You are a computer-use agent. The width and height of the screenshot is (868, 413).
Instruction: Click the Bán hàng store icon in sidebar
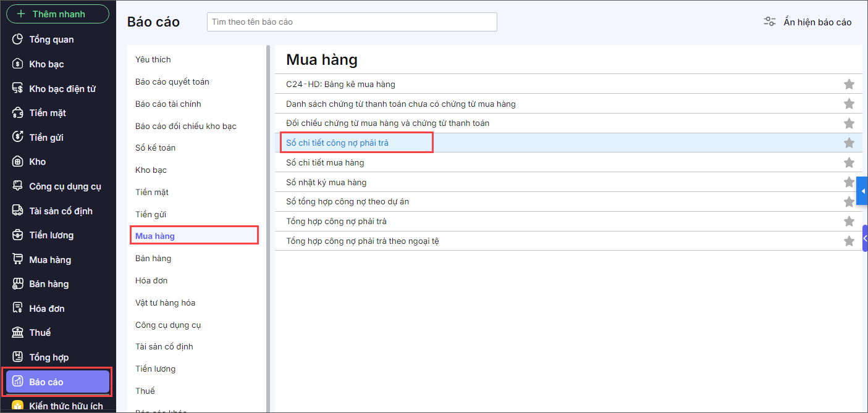[18, 283]
